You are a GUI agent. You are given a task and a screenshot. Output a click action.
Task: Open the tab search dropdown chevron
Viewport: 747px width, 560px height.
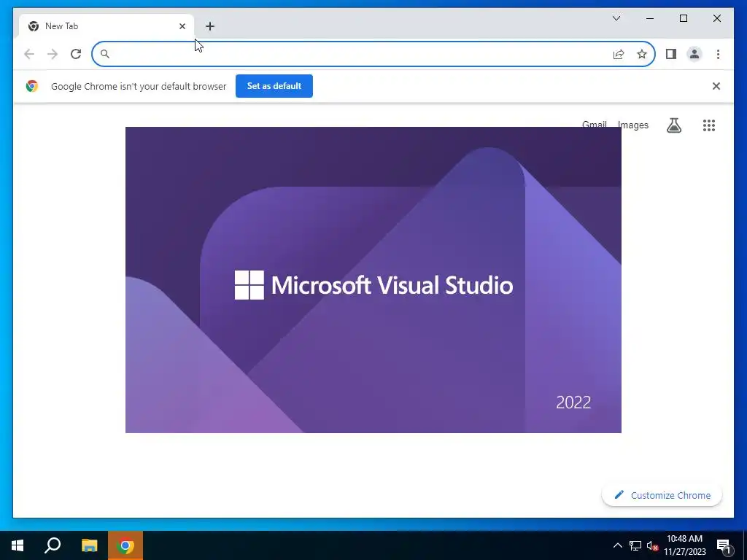pyautogui.click(x=616, y=18)
